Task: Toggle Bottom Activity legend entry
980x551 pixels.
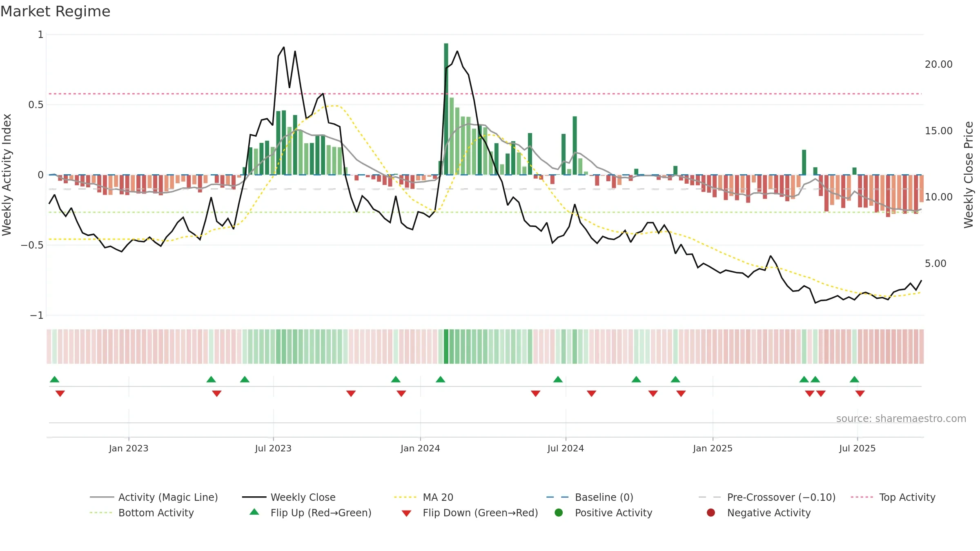Action: pos(142,513)
